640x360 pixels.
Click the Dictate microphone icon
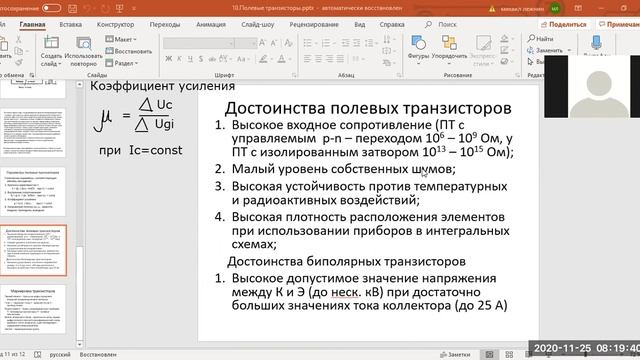pos(596,43)
